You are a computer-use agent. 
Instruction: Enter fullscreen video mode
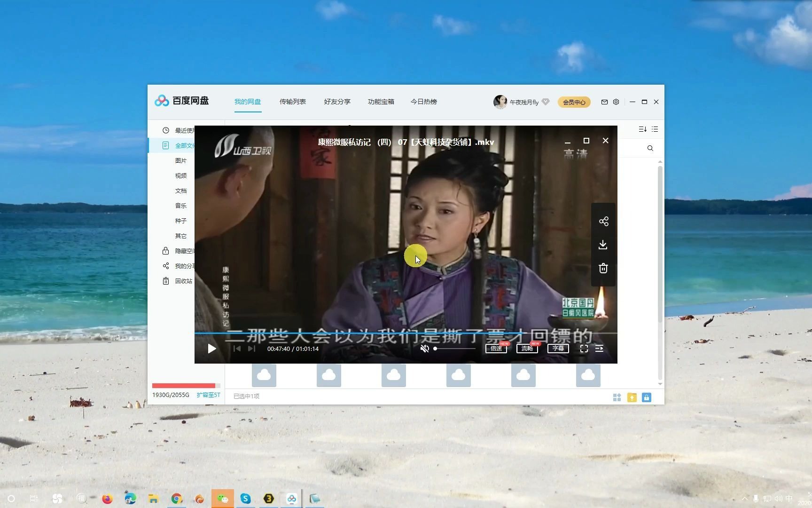click(584, 349)
